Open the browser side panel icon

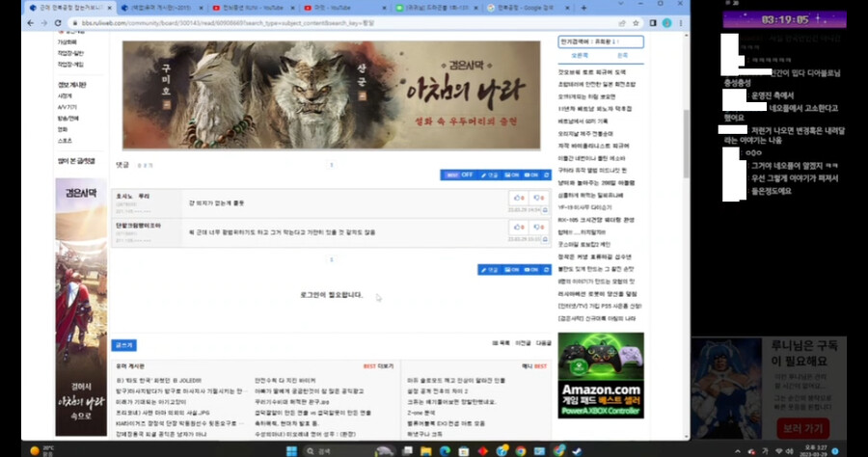click(x=653, y=23)
